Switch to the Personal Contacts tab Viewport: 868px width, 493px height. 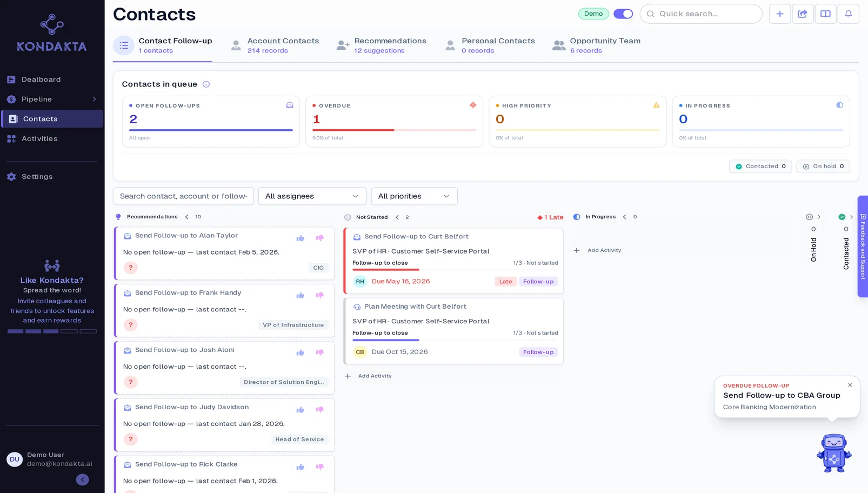coord(490,45)
